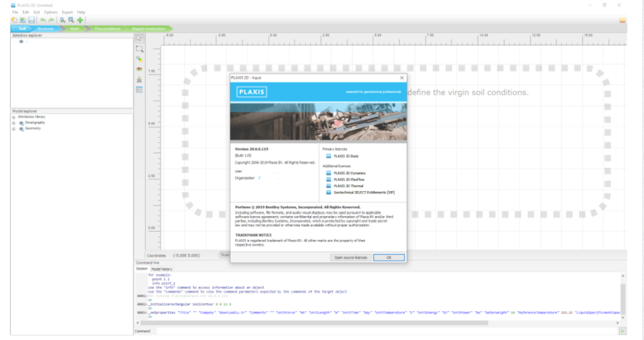The height and width of the screenshot is (340, 644).
Task: Switch to the Structures mode tab
Action: click(45, 29)
